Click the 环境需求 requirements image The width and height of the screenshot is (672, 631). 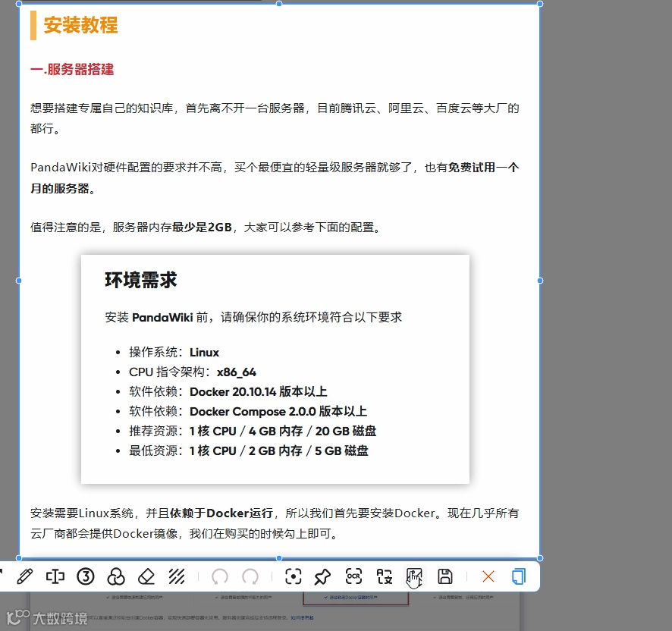[x=275, y=369]
